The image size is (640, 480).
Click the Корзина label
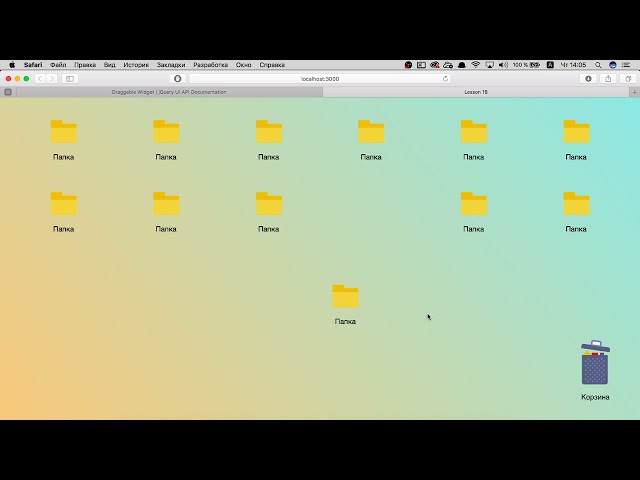[x=595, y=397]
